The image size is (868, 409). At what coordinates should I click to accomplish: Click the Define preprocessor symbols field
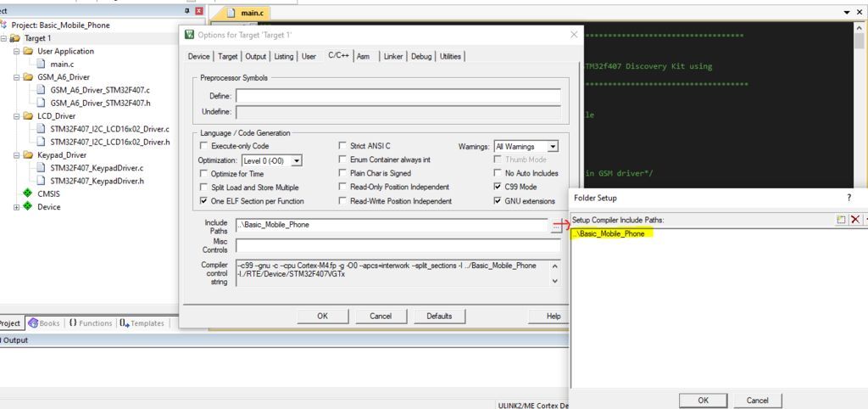point(398,96)
